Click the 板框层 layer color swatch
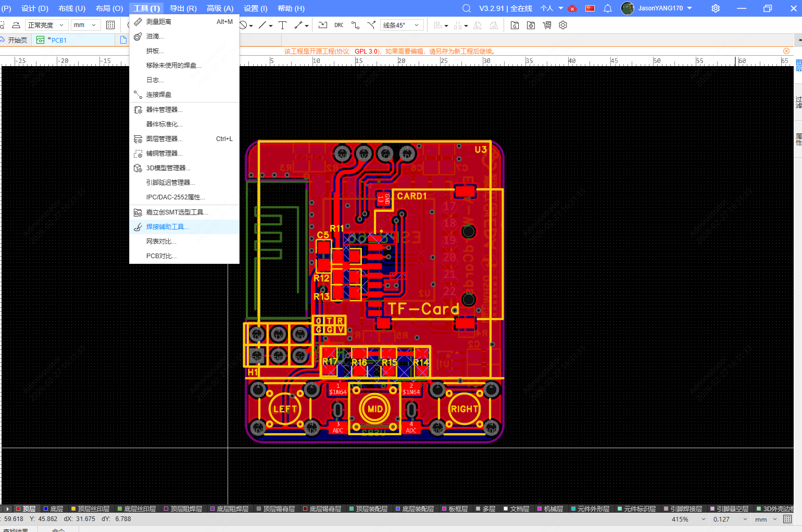The width and height of the screenshot is (802, 532). point(445,509)
